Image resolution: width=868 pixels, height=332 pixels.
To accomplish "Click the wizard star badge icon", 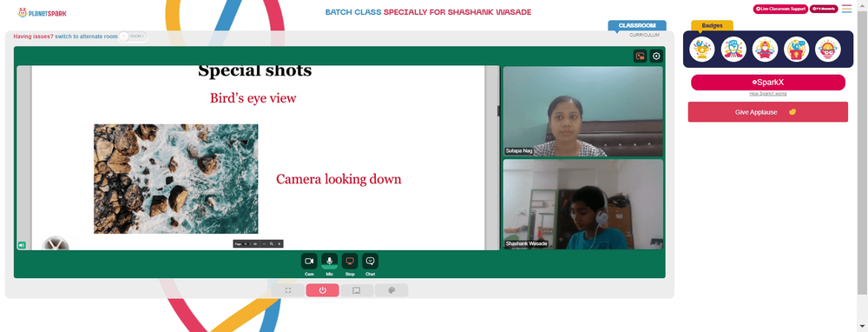I will pos(765,50).
